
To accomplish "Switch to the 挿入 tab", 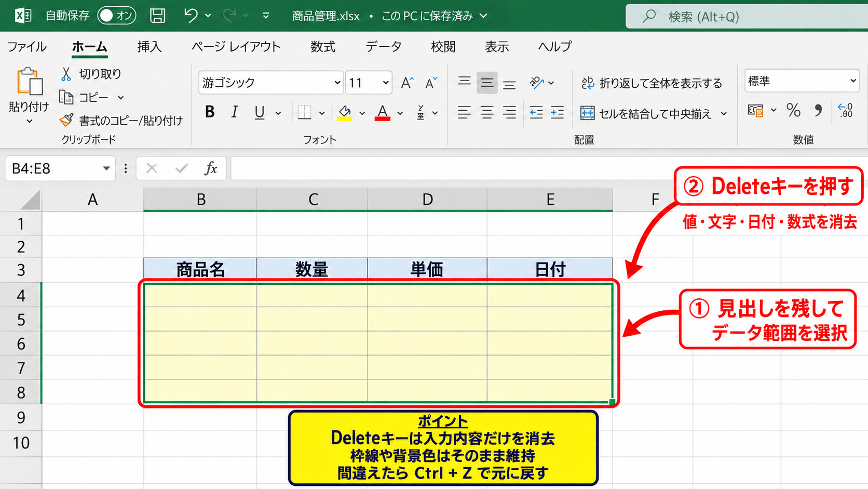I will click(150, 47).
